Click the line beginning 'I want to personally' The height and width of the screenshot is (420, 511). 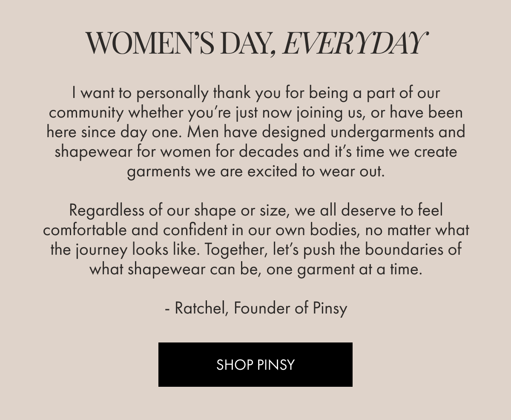point(256,93)
